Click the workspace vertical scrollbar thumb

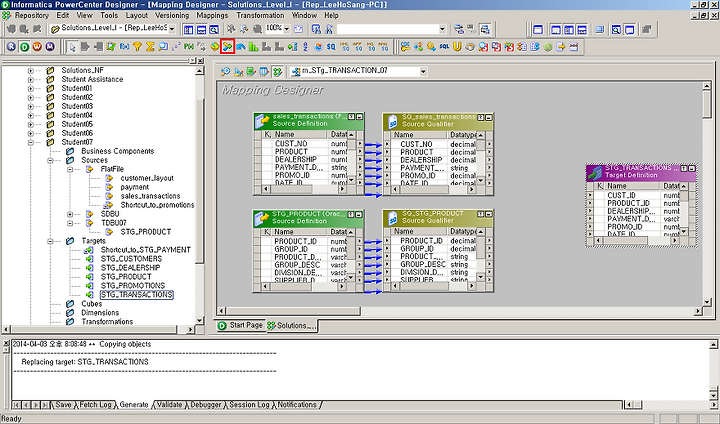[707, 105]
